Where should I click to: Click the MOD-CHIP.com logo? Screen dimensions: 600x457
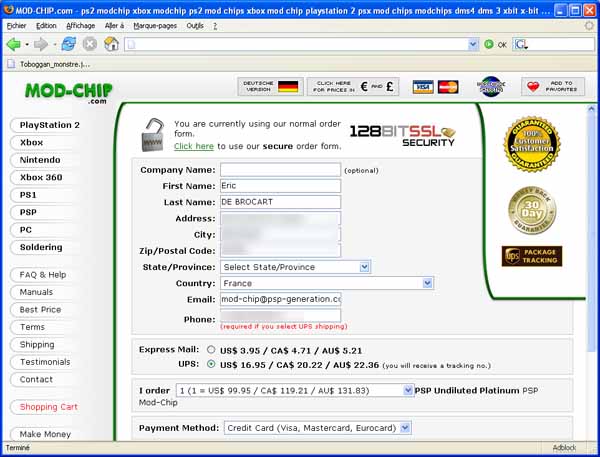pyautogui.click(x=69, y=93)
